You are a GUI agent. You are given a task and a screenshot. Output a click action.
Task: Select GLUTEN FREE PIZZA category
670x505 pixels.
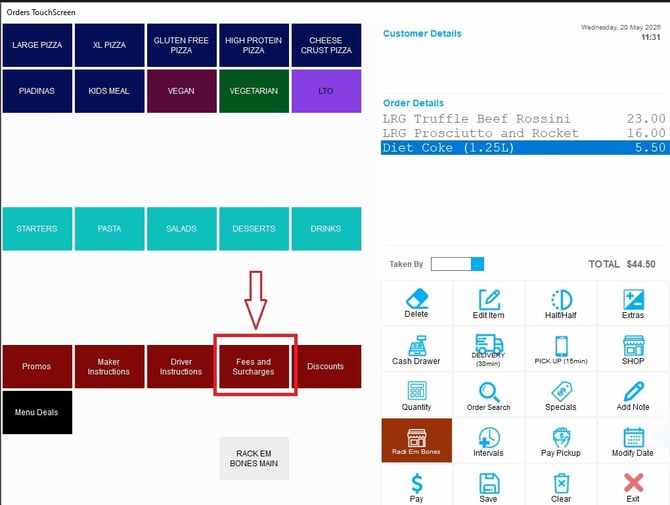point(182,45)
